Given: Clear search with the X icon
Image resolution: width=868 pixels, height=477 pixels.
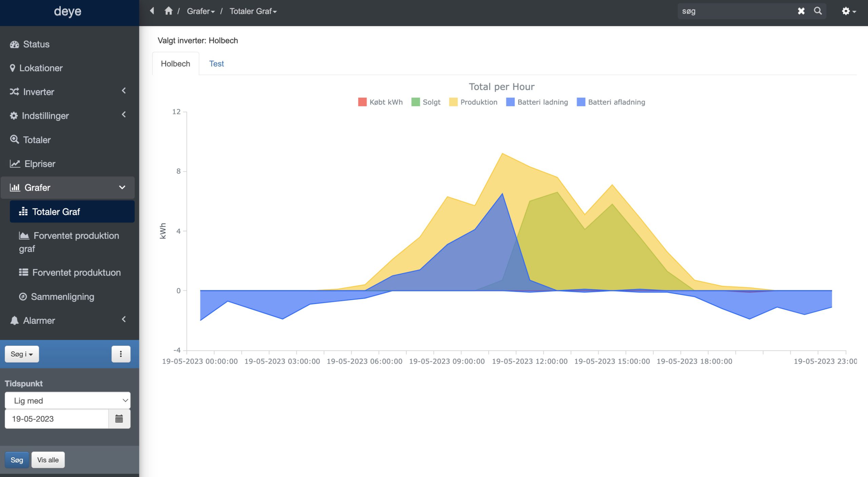Looking at the screenshot, I should click(801, 11).
